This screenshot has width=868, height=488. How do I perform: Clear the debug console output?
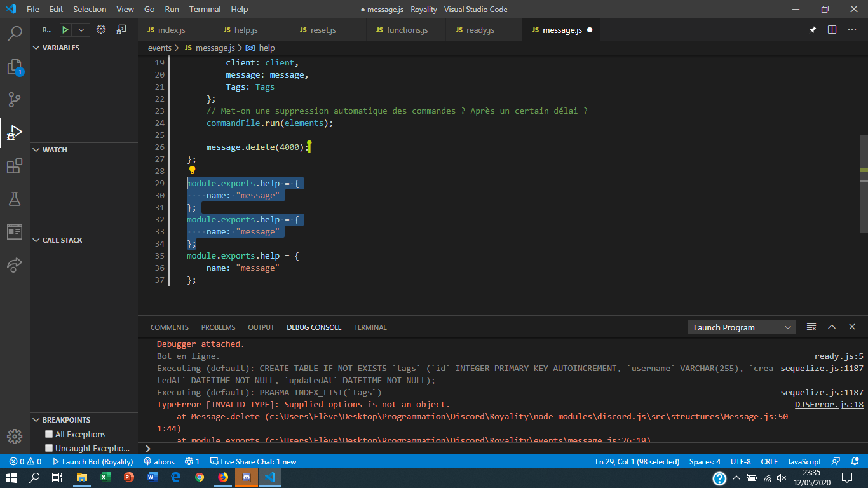[811, 327]
